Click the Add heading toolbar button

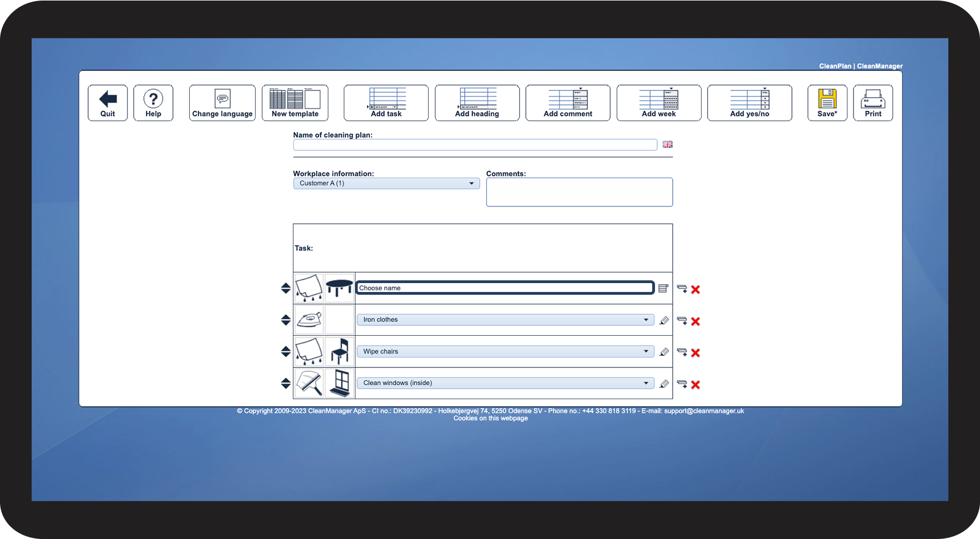tap(477, 103)
